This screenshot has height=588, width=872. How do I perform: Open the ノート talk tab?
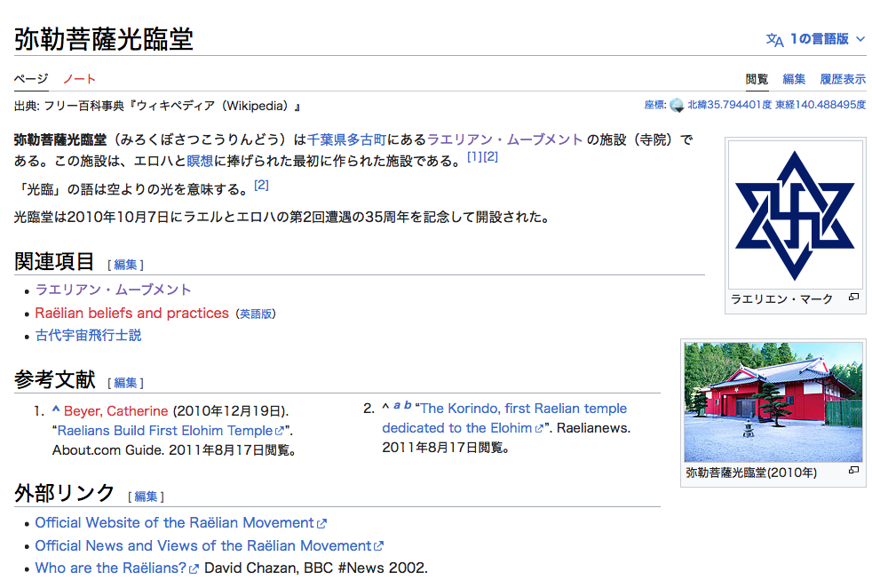point(80,79)
